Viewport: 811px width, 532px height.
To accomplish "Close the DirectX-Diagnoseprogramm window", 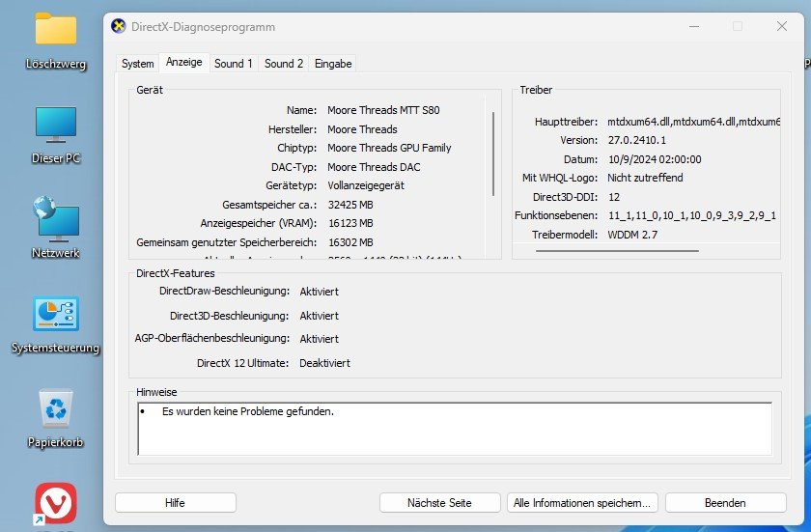I will (781, 26).
